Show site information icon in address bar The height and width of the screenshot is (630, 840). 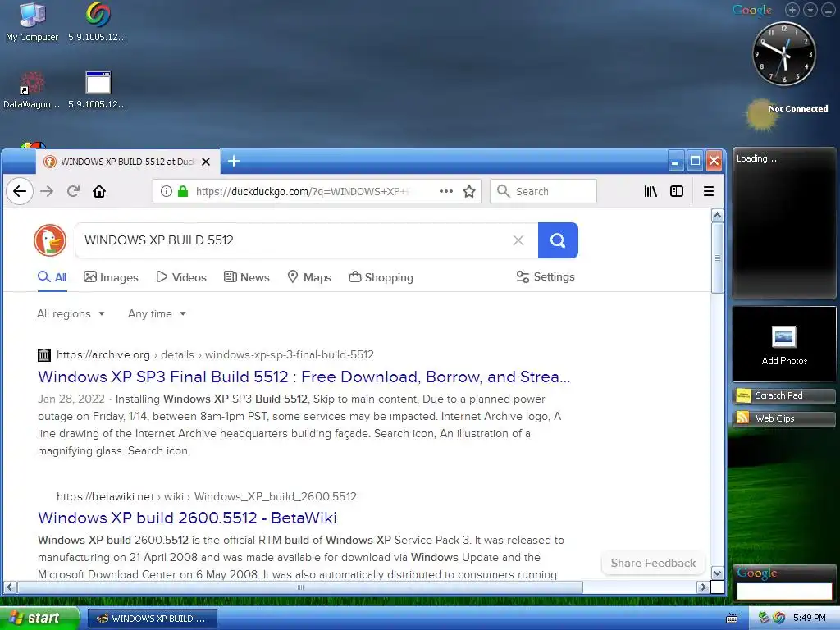tap(167, 191)
